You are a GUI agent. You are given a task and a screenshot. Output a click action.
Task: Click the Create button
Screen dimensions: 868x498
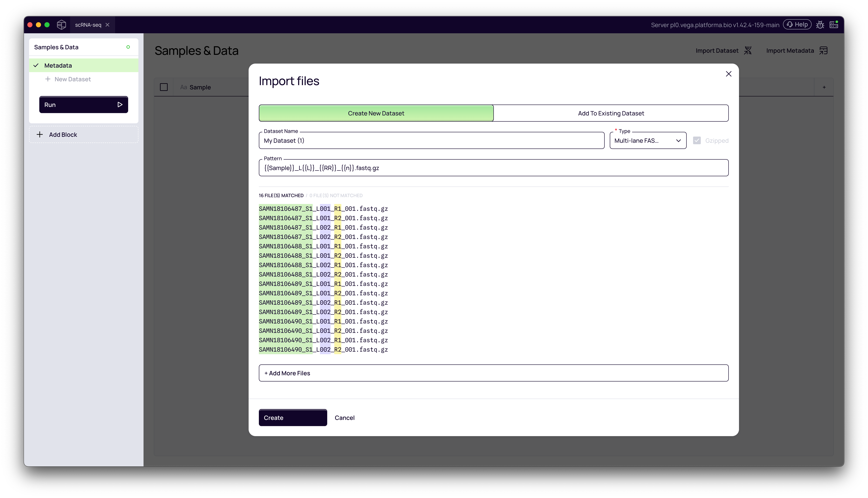point(293,418)
